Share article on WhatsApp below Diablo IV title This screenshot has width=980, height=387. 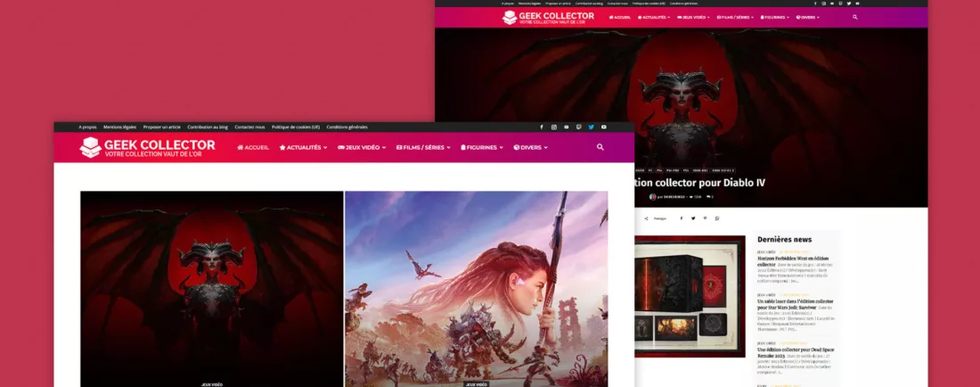(717, 218)
